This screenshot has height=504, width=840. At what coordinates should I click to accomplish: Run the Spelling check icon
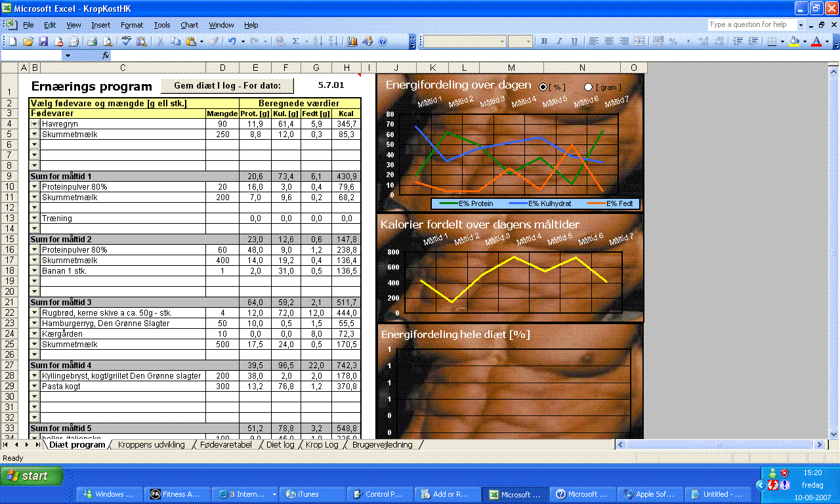(x=126, y=41)
